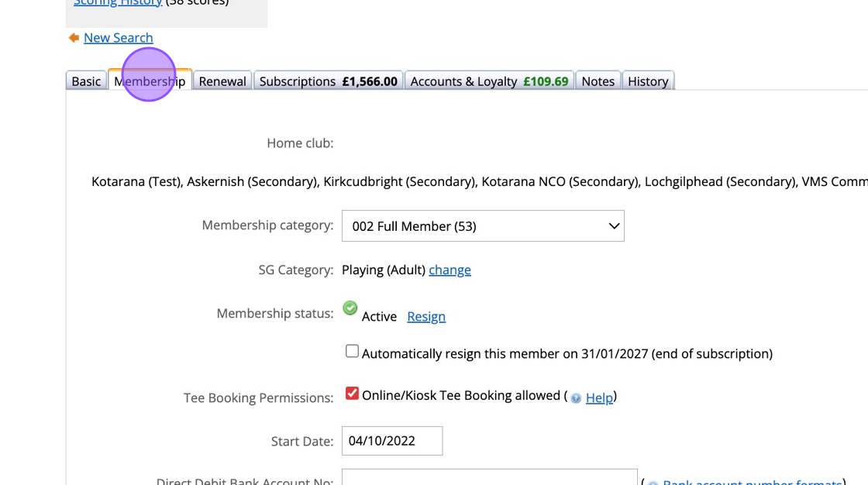
Task: Open the Accounts & Loyalty tab
Action: coord(489,81)
